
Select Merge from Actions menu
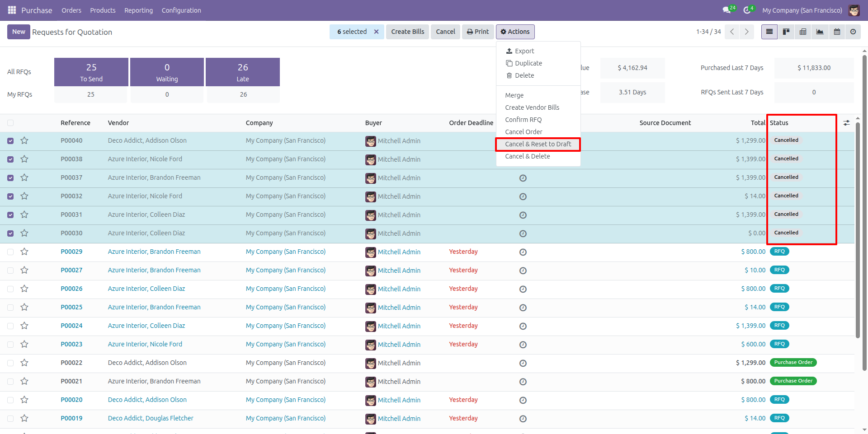point(538,95)
